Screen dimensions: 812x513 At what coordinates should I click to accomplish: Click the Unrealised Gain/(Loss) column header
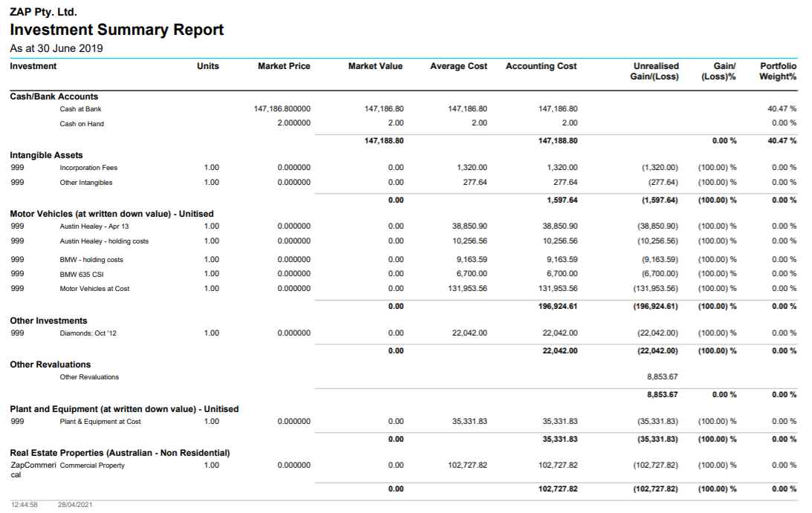[x=655, y=71]
